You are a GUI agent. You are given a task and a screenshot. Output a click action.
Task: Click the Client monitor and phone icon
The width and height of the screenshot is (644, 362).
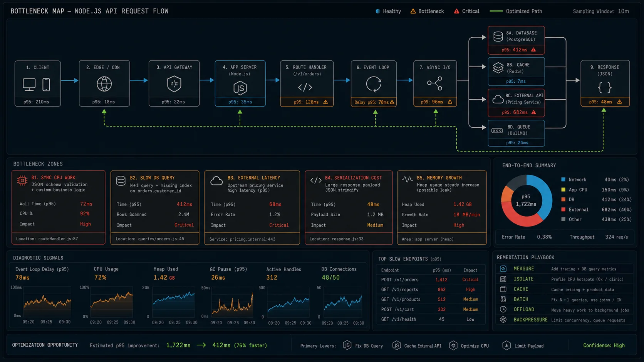click(37, 85)
